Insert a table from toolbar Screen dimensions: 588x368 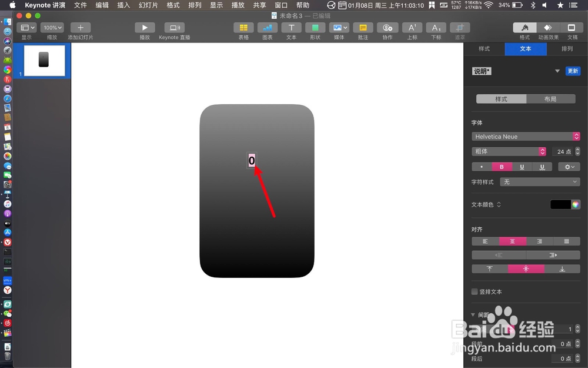point(243,28)
